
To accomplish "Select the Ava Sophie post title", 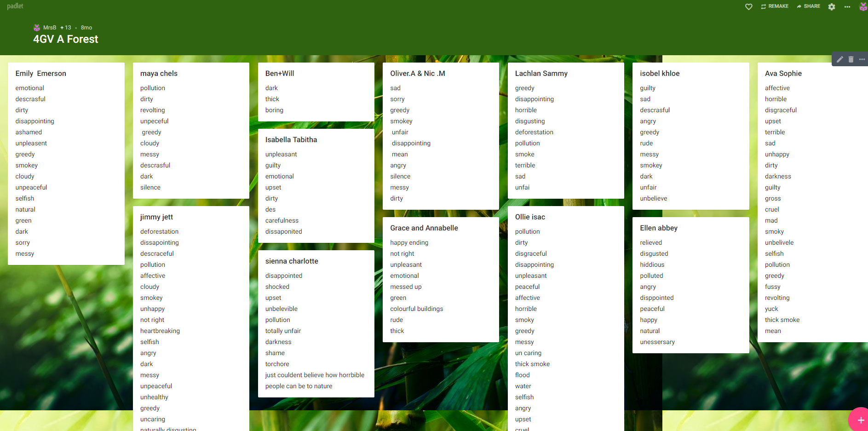I will click(x=783, y=74).
